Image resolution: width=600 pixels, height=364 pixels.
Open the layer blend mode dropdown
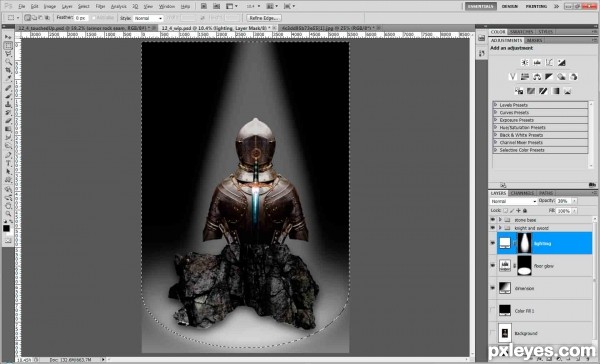pyautogui.click(x=513, y=201)
